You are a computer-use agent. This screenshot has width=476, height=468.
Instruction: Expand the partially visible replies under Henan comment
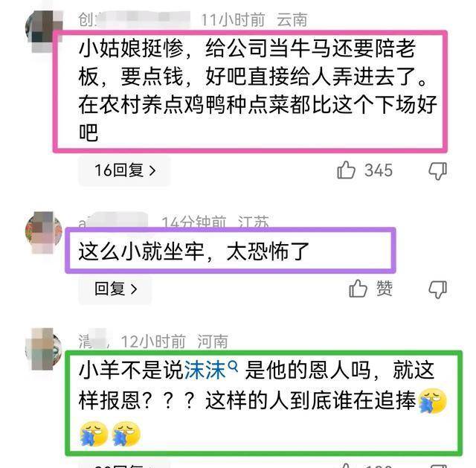[x=124, y=465]
